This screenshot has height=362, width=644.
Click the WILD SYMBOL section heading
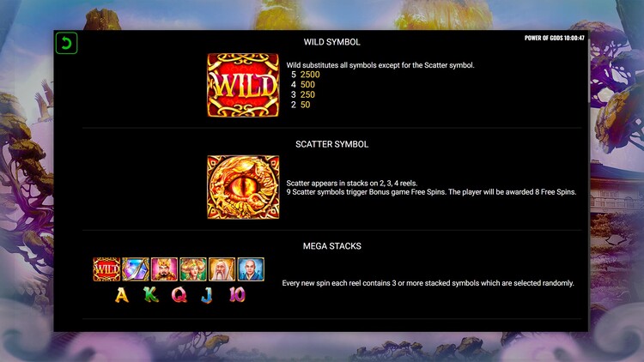point(331,42)
